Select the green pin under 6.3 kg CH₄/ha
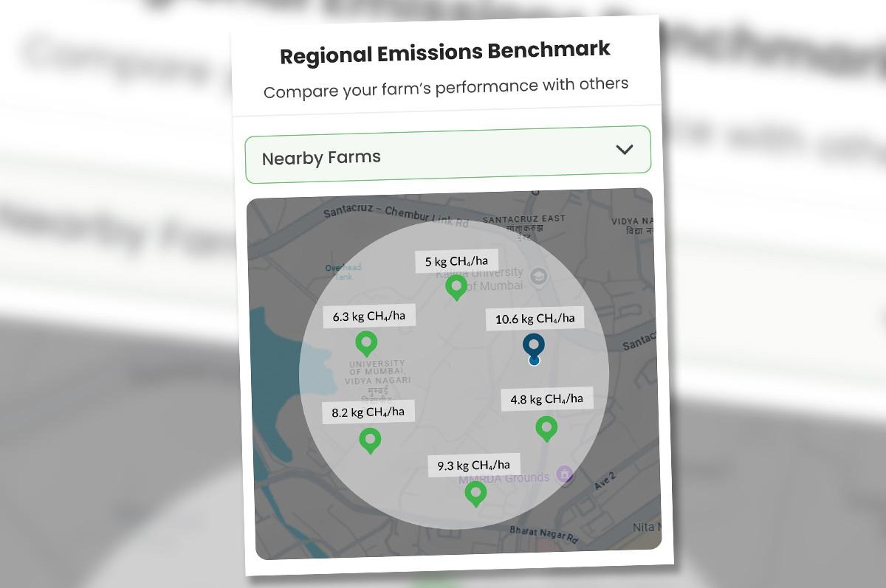The height and width of the screenshot is (588, 886). point(366,344)
